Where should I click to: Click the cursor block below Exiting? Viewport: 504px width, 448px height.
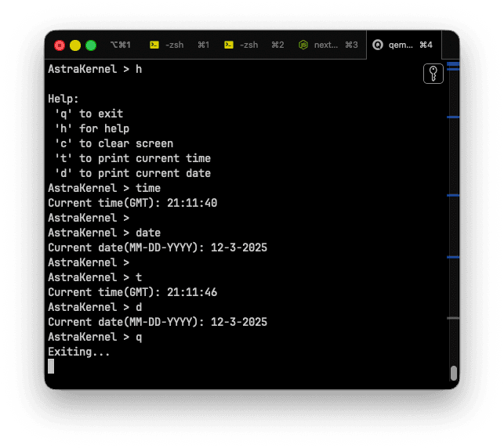coord(51,366)
